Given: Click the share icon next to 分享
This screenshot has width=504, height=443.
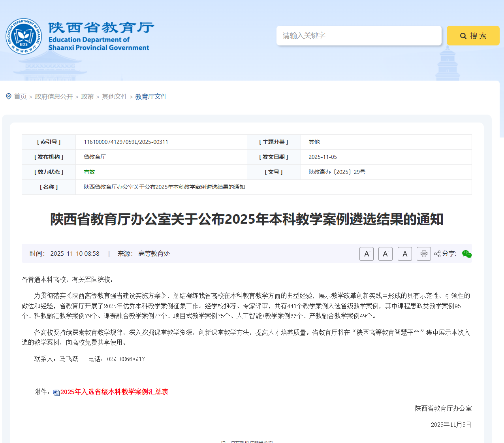Looking at the screenshot, I should pyautogui.click(x=437, y=254).
